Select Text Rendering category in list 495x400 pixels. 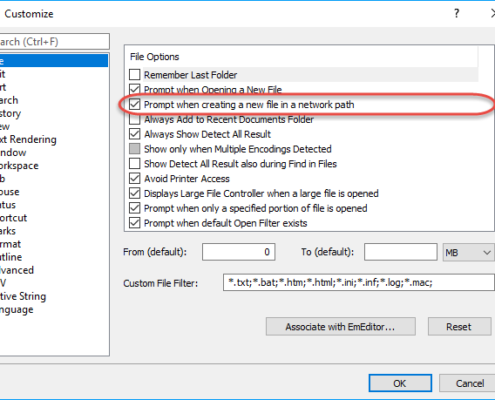(x=28, y=139)
